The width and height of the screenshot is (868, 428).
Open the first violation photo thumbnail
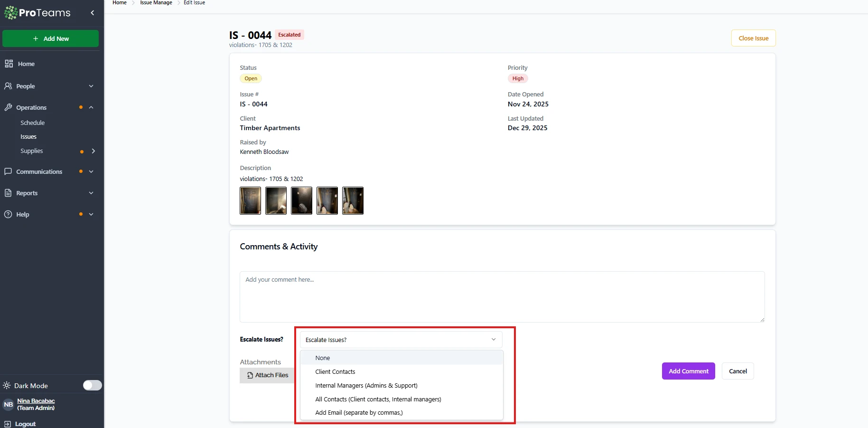250,200
